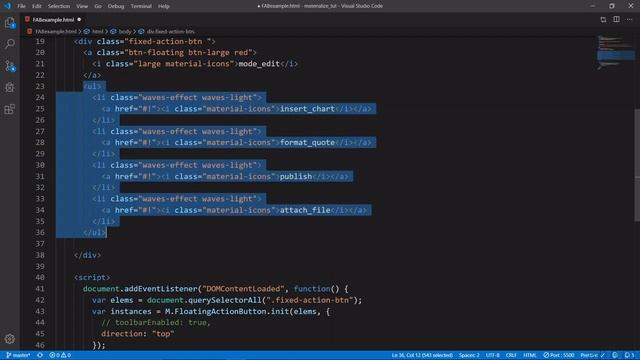The height and width of the screenshot is (360, 640).
Task: Open the Extensions view in the activity bar
Action: coord(10,109)
